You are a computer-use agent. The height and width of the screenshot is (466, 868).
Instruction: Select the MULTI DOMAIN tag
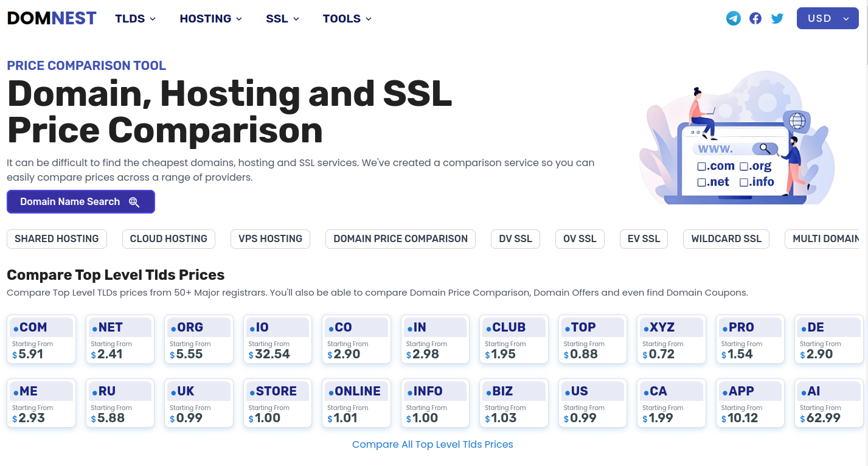[822, 239]
